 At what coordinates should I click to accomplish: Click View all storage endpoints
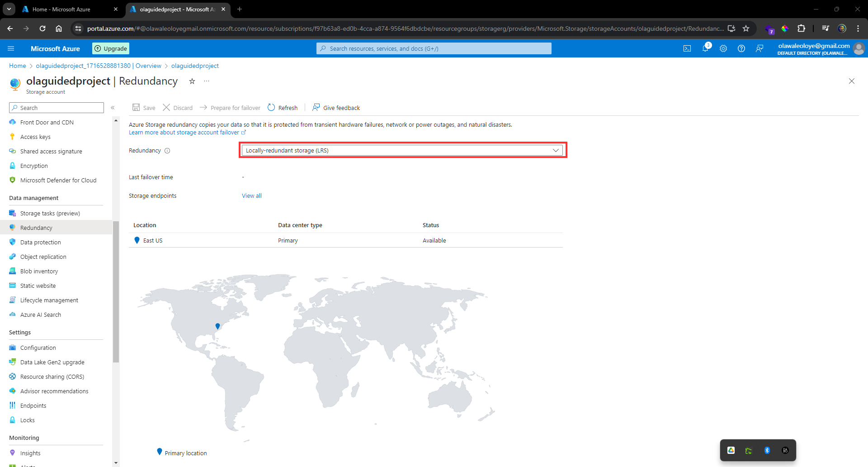pyautogui.click(x=252, y=196)
